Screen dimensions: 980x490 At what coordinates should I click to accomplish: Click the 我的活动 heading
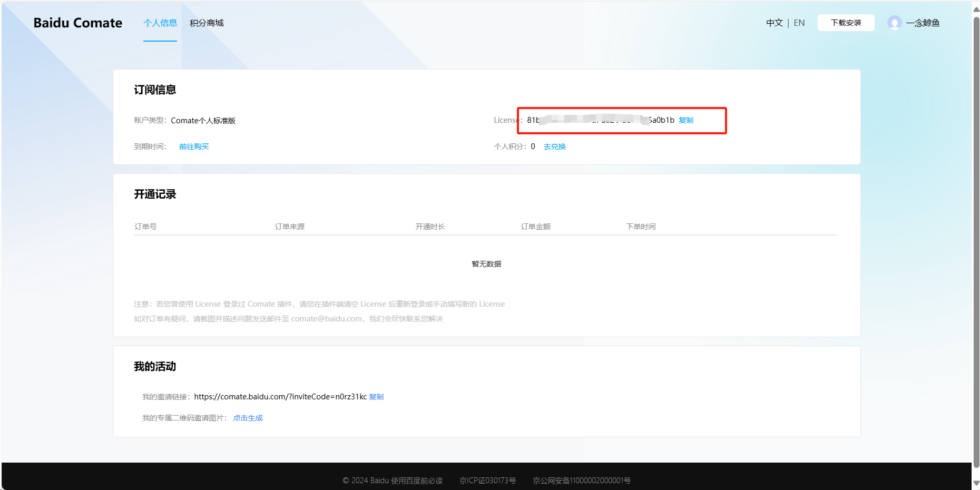(155, 366)
